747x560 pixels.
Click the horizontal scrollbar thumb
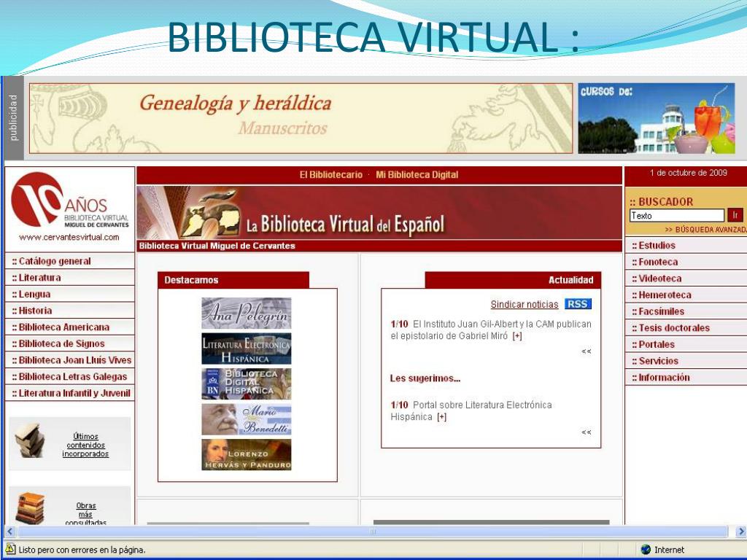pos(373,532)
